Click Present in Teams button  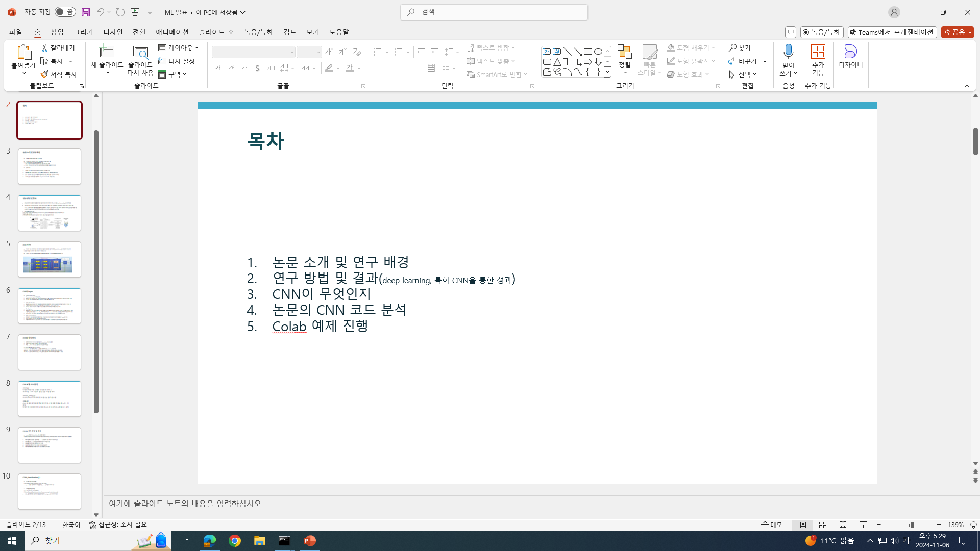[x=892, y=32]
